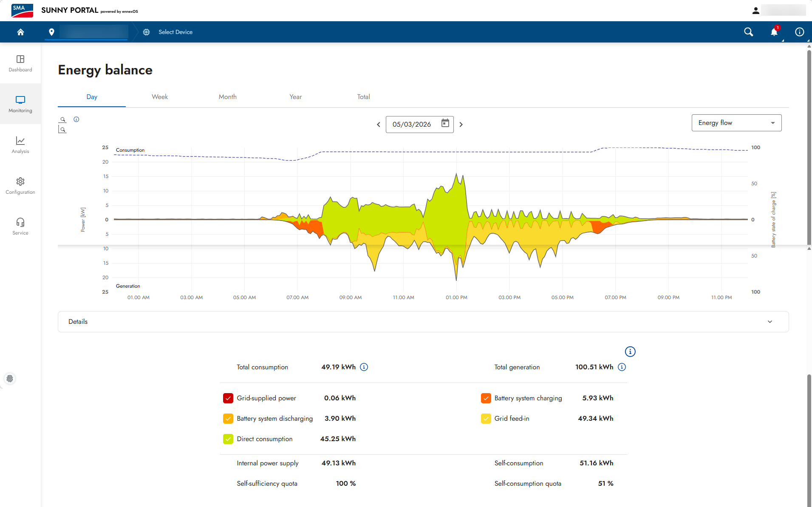
Task: Click the search magnifier in top bar
Action: [748, 32]
